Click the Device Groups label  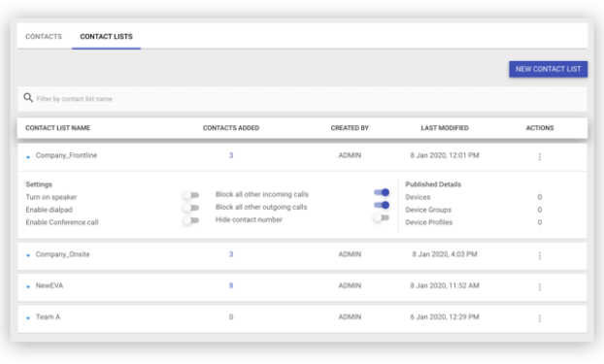click(x=428, y=210)
